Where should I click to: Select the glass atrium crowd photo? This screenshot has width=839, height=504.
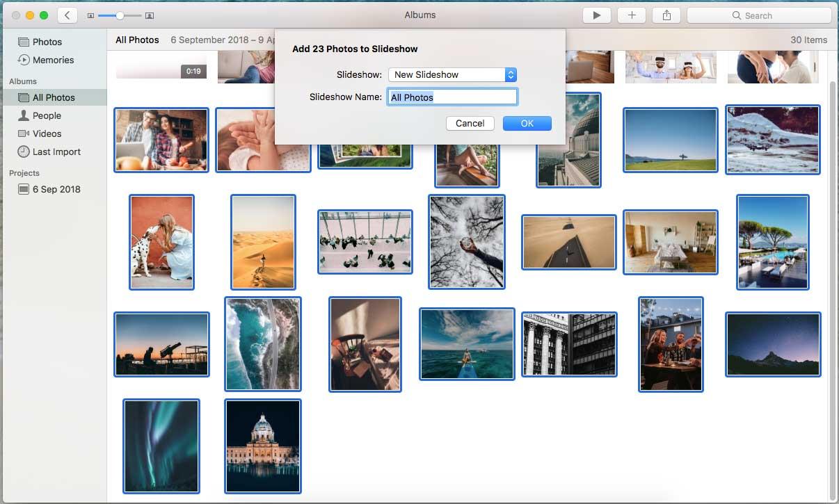click(x=365, y=242)
